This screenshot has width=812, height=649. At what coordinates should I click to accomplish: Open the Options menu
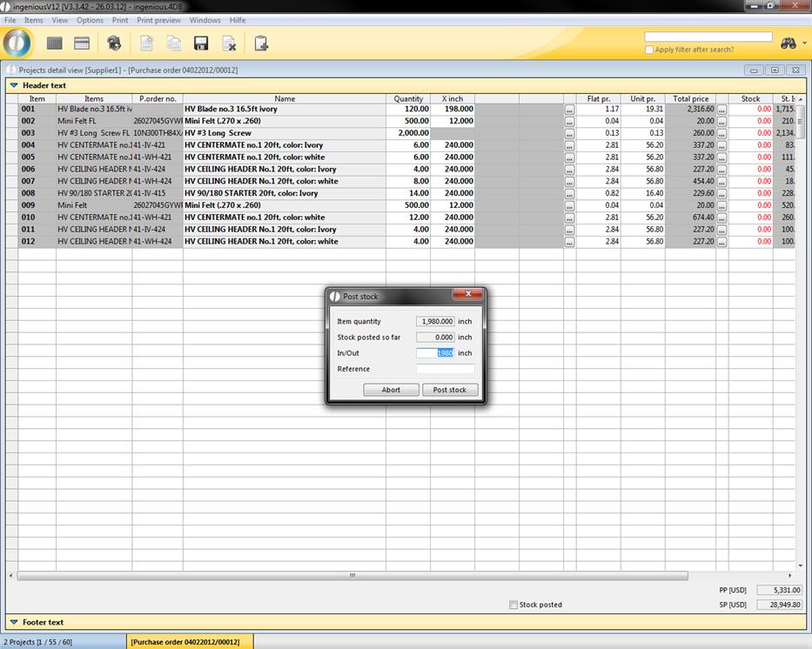click(90, 20)
